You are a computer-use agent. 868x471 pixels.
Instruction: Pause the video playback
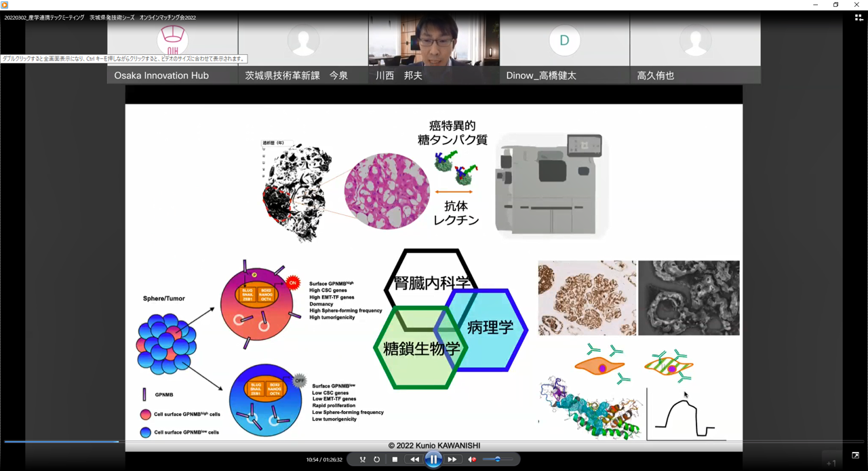point(433,459)
